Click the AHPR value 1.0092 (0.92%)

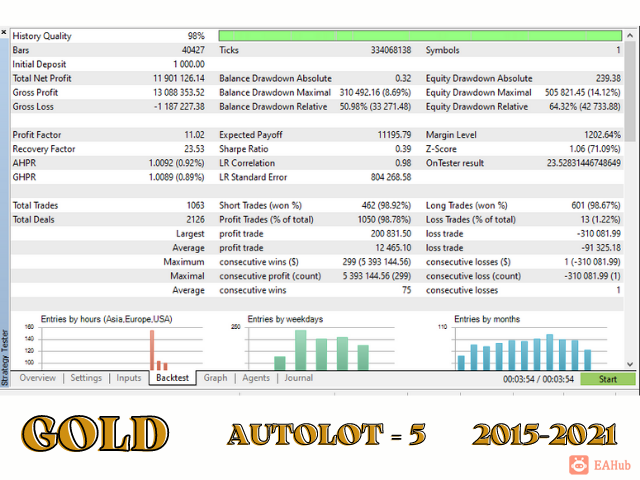pos(176,163)
